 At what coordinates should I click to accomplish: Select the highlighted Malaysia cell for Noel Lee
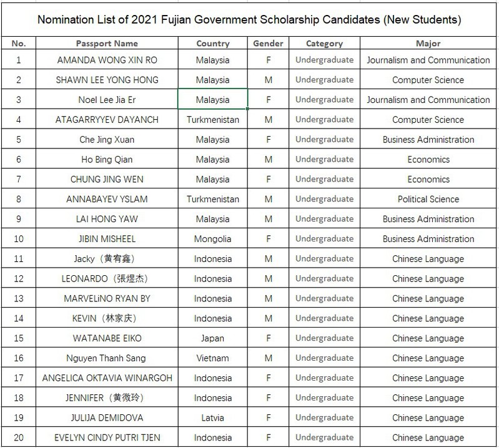212,100
